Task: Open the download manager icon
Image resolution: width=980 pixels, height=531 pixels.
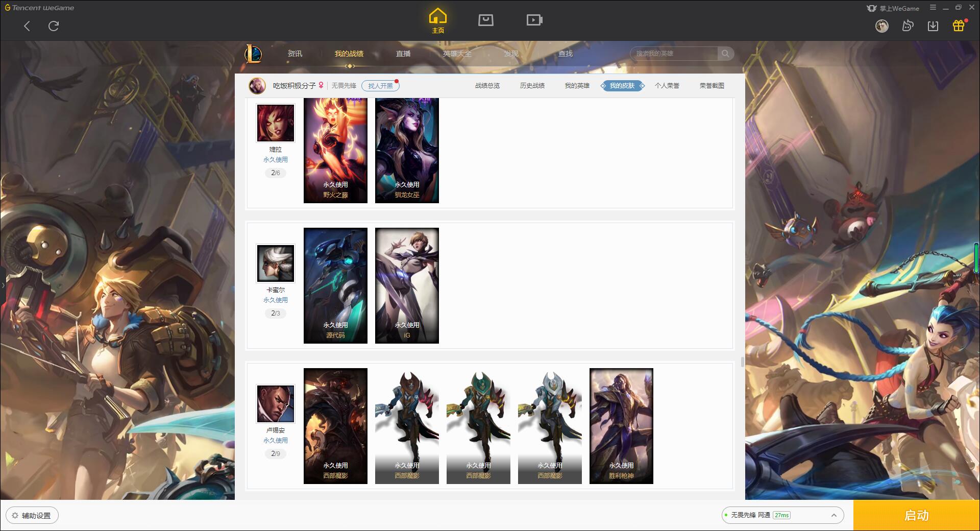Action: (933, 26)
